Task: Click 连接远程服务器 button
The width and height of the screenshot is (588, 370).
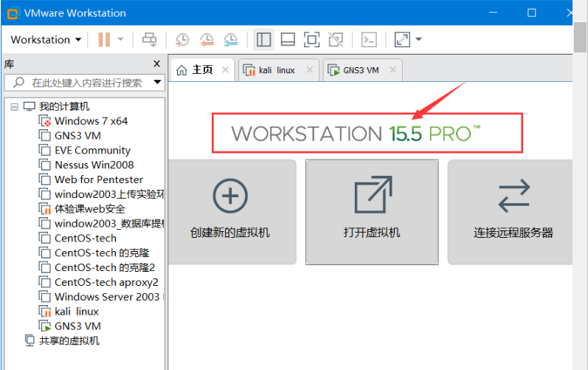Action: click(511, 212)
